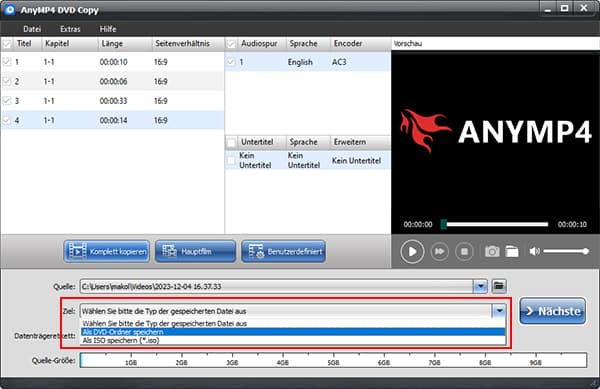Click the Komplett kopieren button

coord(107,251)
